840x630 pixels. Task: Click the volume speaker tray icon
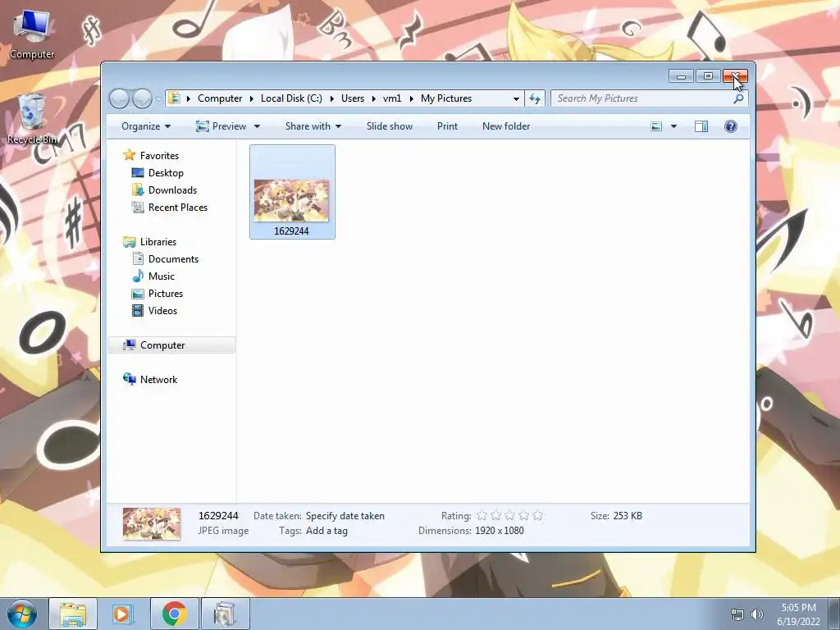[756, 614]
